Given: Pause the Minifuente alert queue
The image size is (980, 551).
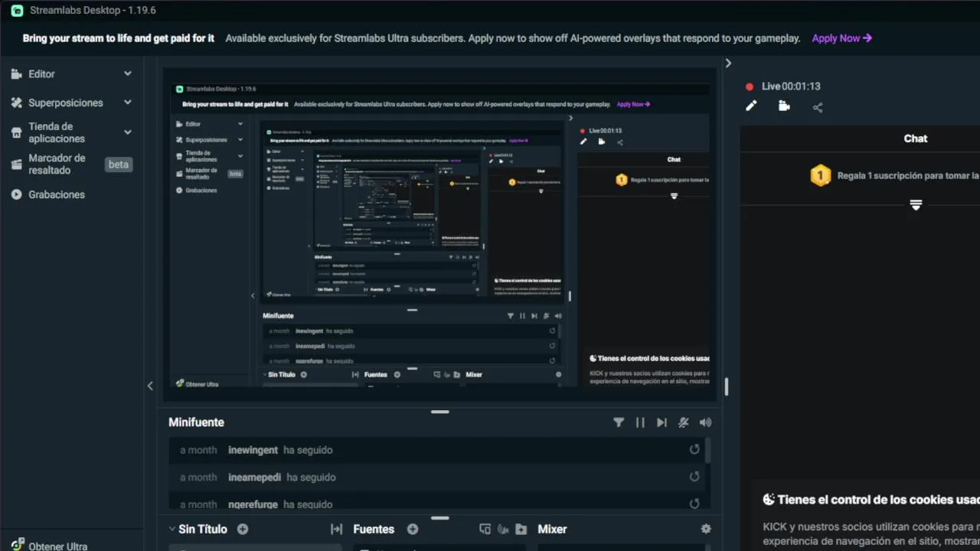Looking at the screenshot, I should (x=640, y=422).
